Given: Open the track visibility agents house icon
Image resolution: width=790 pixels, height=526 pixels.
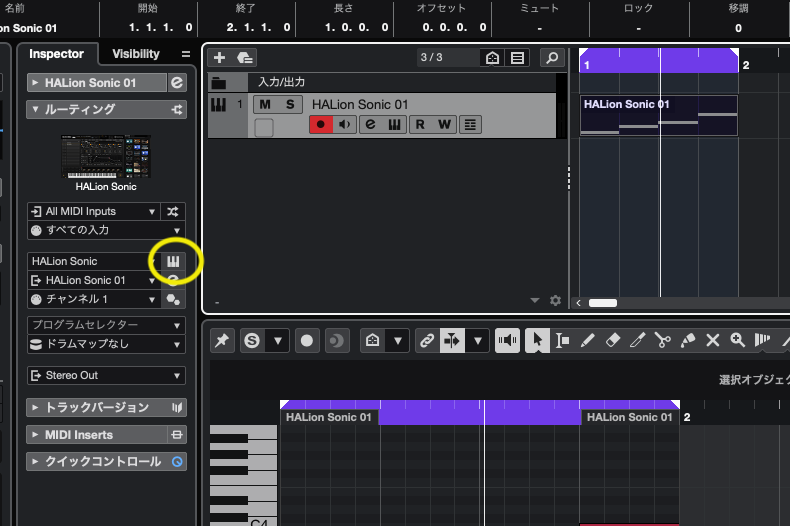Looking at the screenshot, I should (x=492, y=58).
